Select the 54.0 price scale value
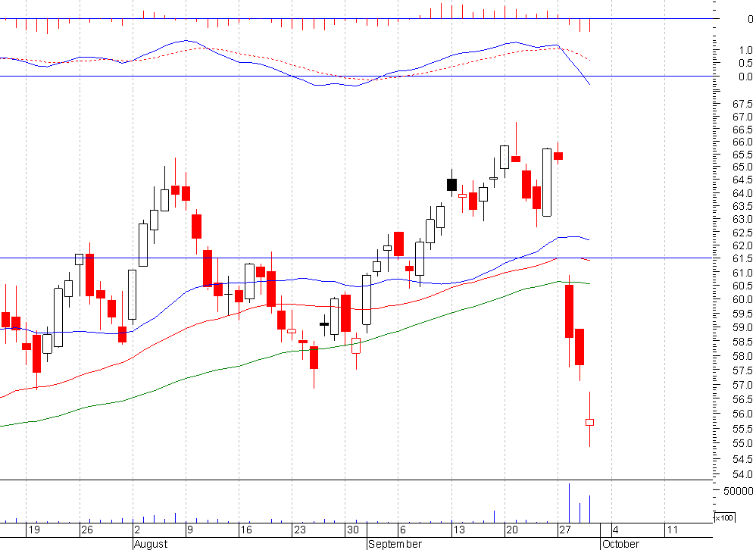This screenshot has height=550, width=756. coord(742,474)
